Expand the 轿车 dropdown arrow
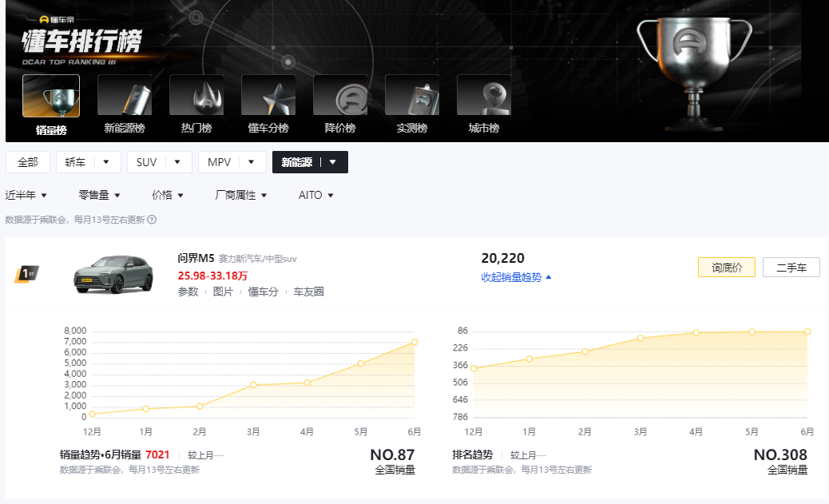 [105, 162]
